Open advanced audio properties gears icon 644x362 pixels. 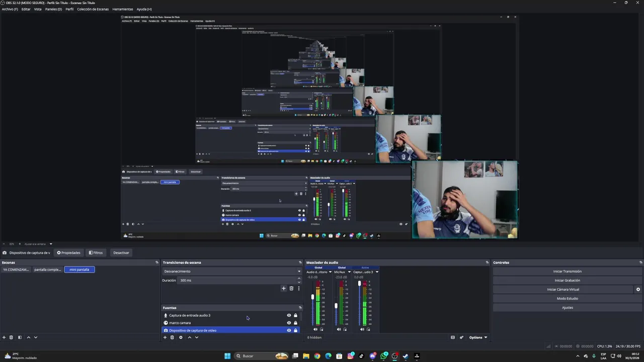pyautogui.click(x=461, y=337)
